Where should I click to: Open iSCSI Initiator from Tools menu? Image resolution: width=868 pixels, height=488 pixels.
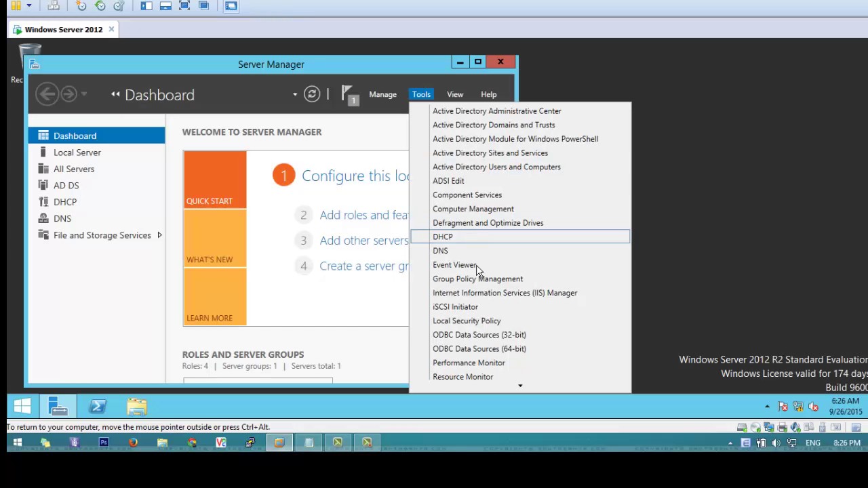520,307
